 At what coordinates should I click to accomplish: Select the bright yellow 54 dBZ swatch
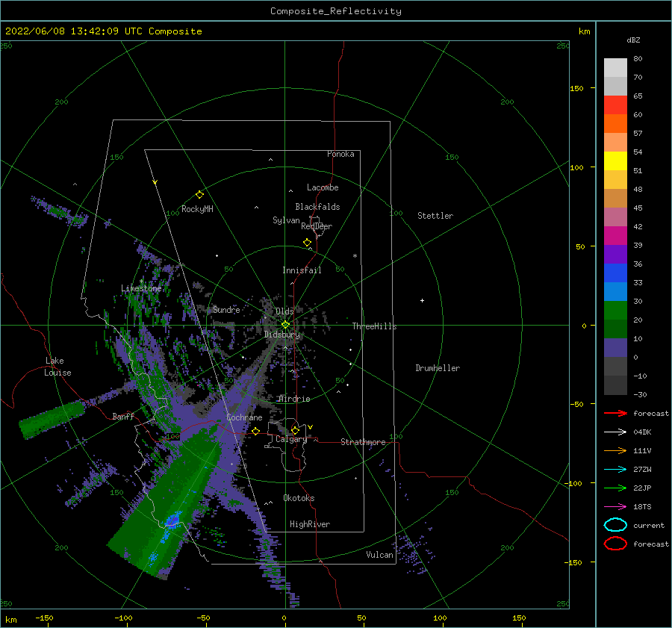click(615, 161)
